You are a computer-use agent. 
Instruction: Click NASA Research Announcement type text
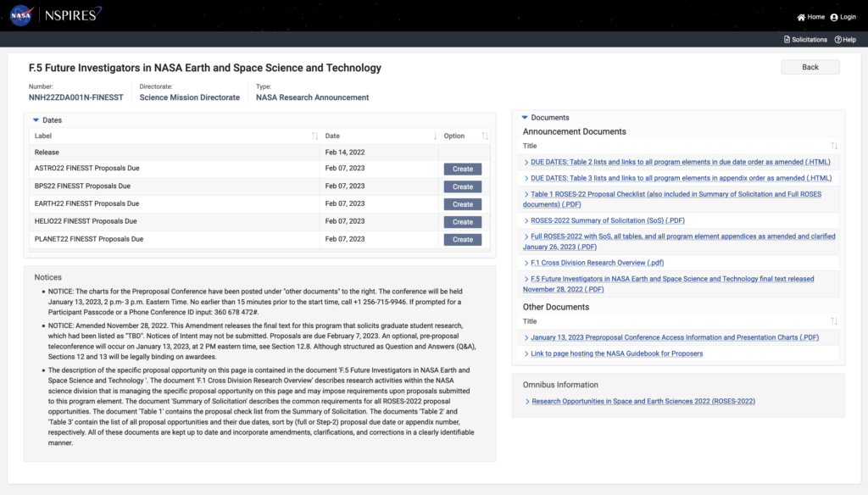click(x=312, y=97)
